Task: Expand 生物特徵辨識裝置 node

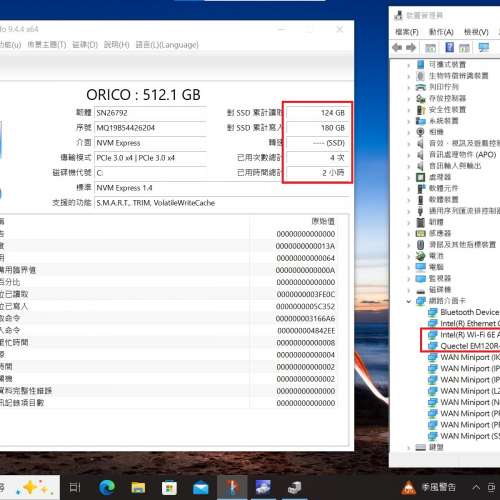Action: pos(409,76)
